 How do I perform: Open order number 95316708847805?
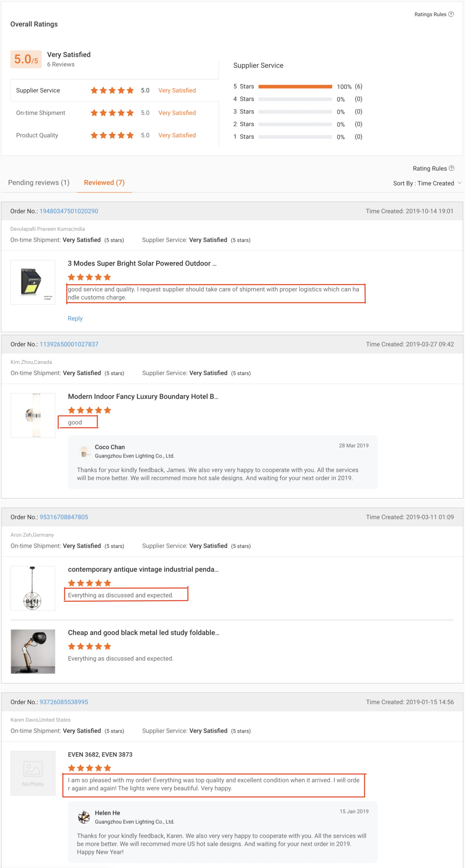(64, 517)
